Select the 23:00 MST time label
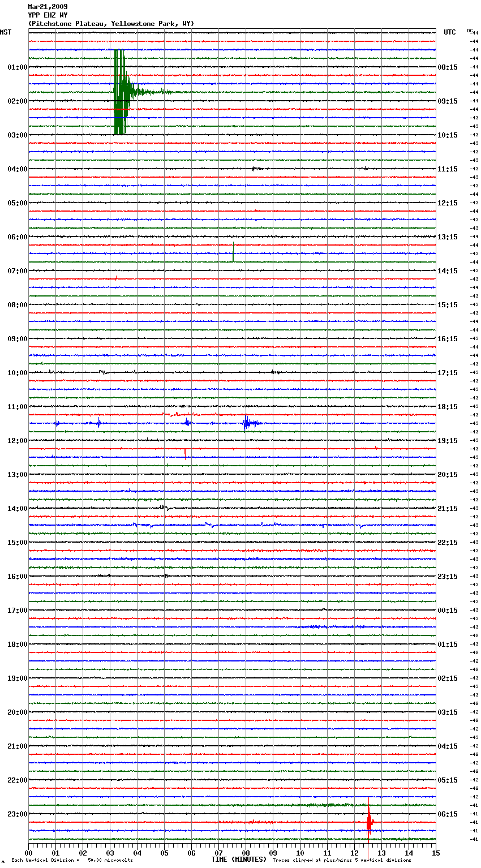The height and width of the screenshot is (868, 481). [18, 814]
